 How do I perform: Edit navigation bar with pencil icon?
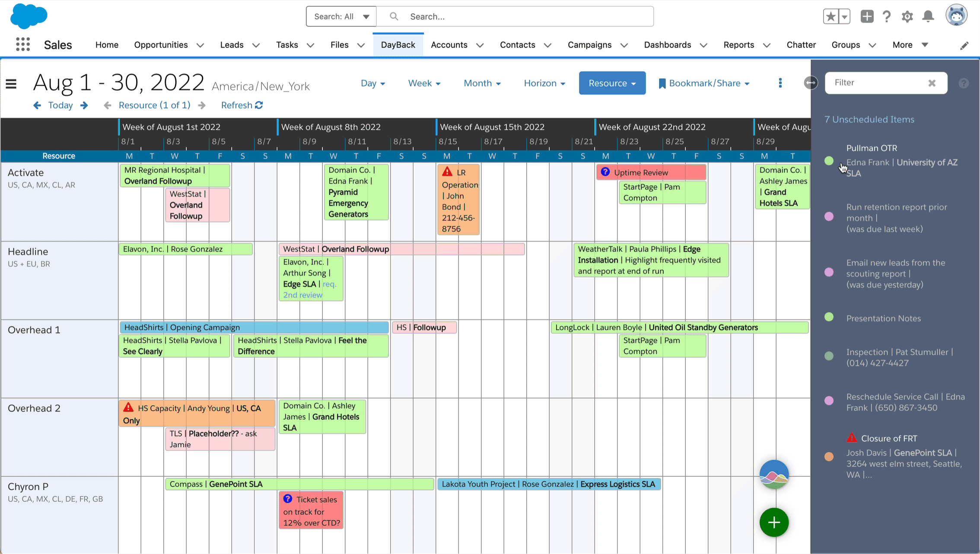pos(964,45)
